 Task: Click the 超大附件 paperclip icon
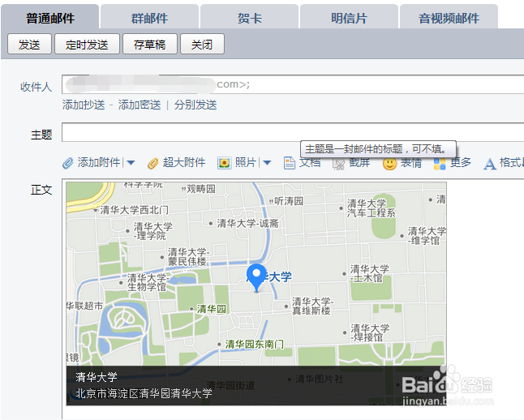tap(152, 163)
